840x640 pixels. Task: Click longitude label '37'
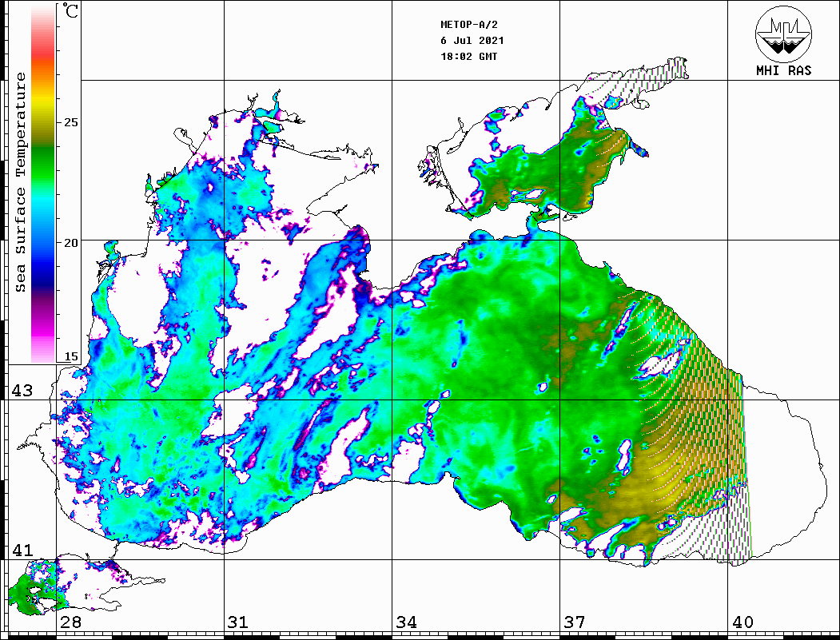tap(574, 622)
